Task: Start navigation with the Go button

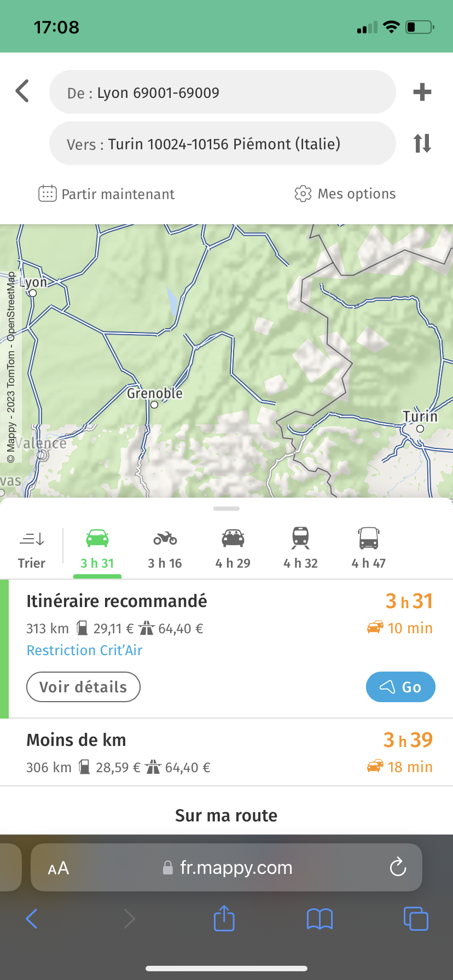Action: click(400, 687)
